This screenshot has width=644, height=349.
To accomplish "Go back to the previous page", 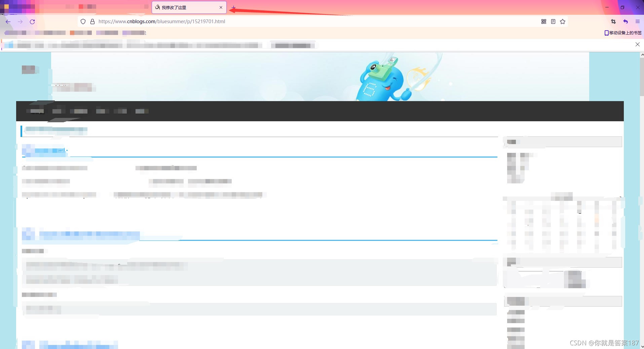I will tap(8, 21).
